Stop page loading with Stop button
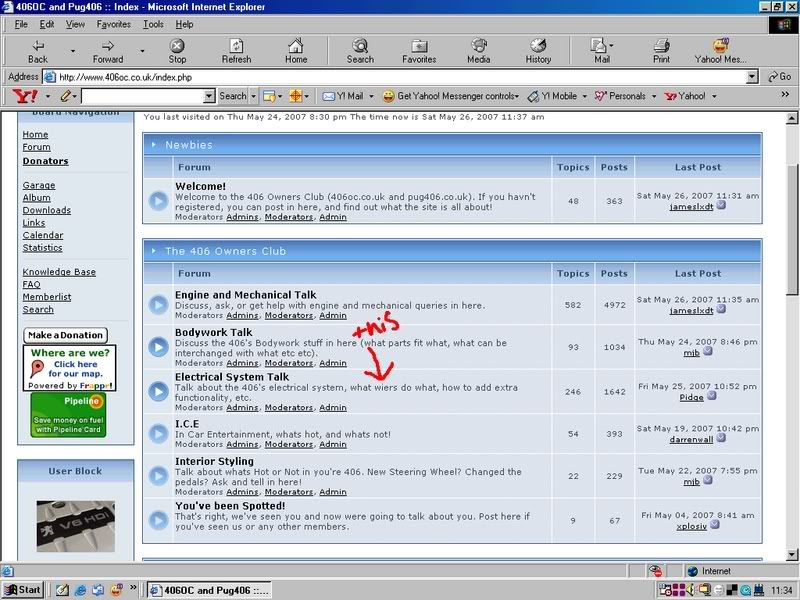 point(177,51)
